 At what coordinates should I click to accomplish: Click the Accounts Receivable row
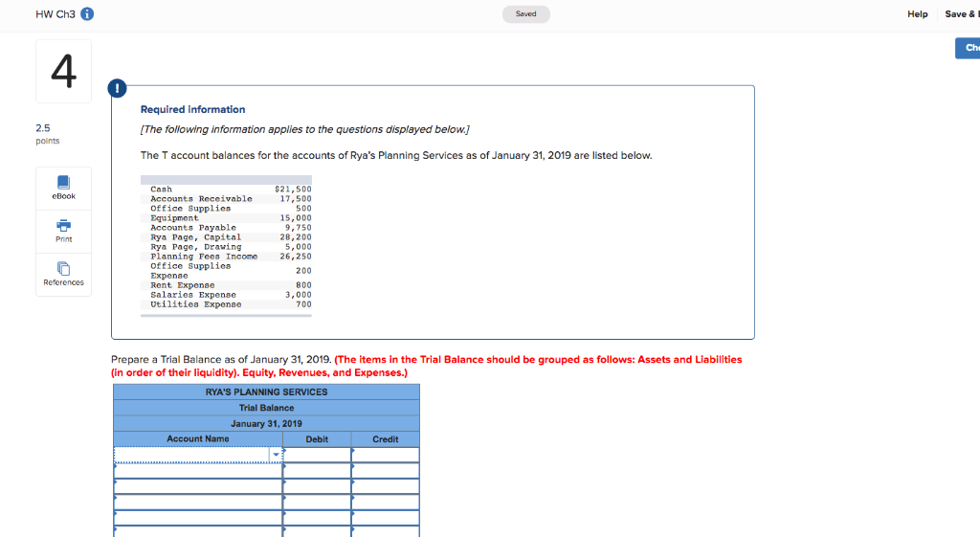click(x=226, y=199)
